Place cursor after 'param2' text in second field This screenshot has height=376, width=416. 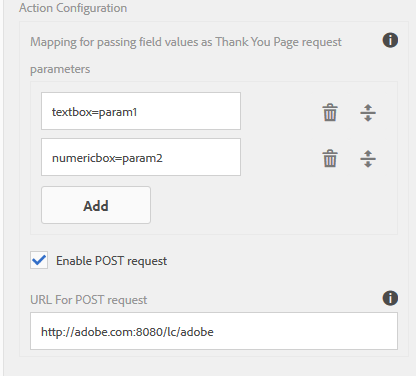tap(163, 158)
